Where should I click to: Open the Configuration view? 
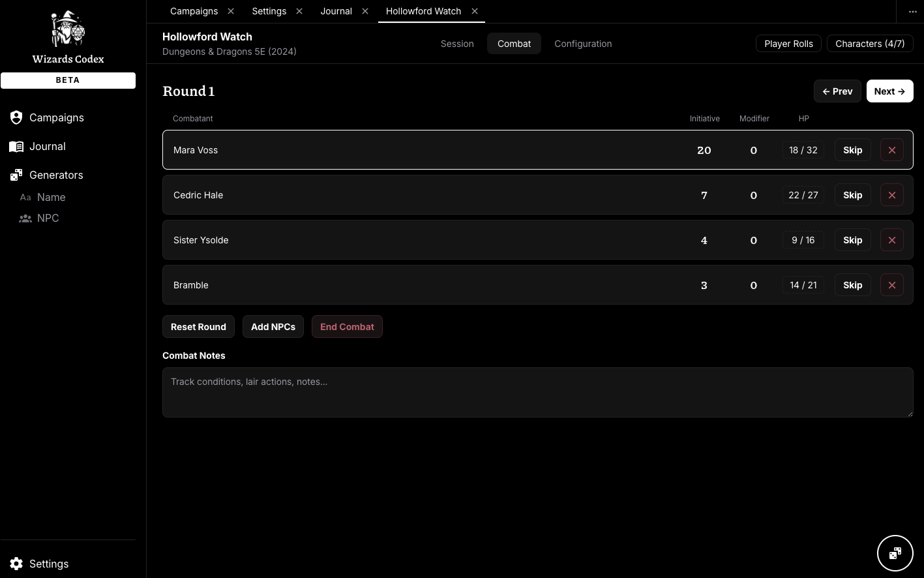pos(583,44)
